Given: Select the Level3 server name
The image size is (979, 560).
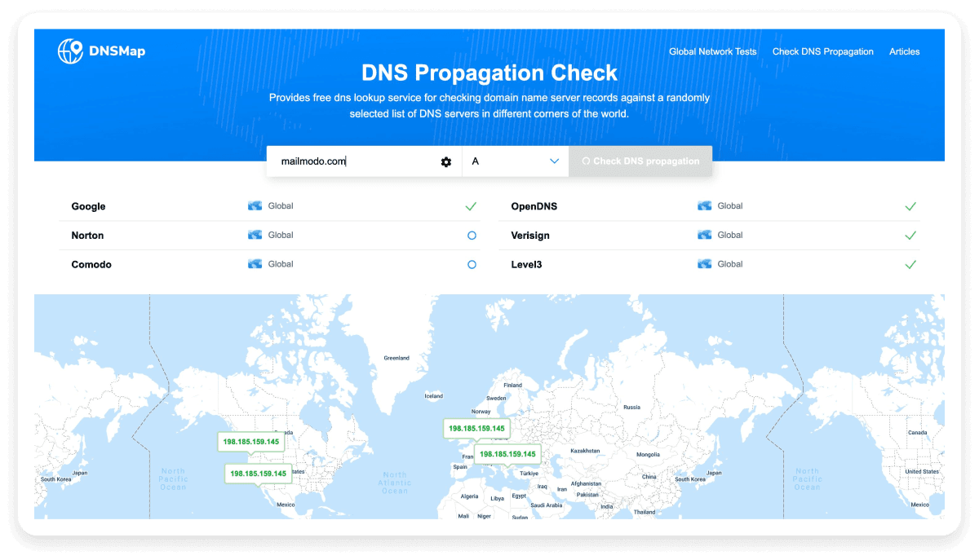Looking at the screenshot, I should point(526,264).
